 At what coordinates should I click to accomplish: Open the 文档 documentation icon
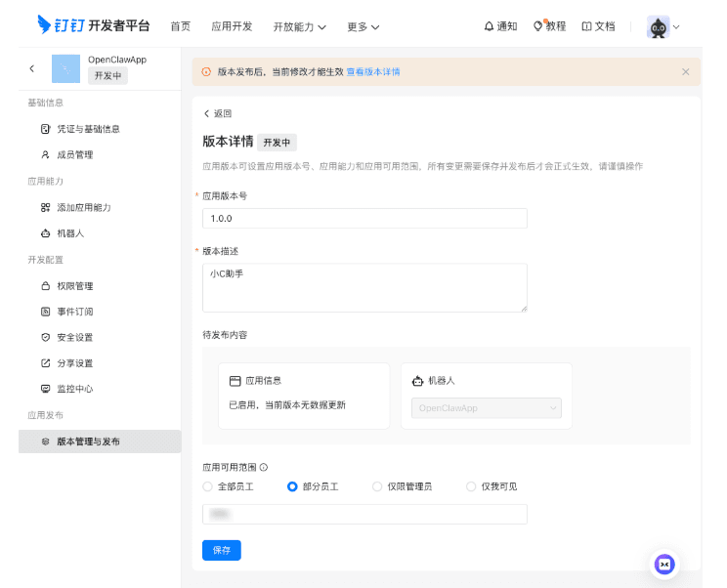[586, 26]
